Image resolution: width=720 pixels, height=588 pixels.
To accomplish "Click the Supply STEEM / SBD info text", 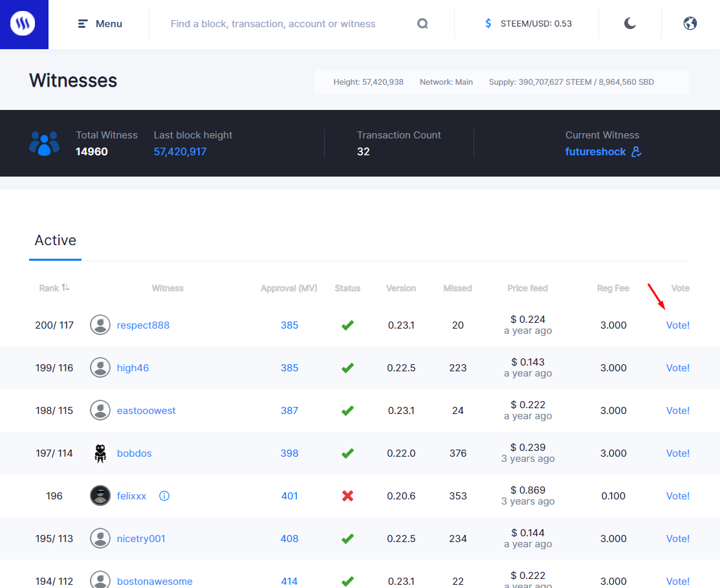I will (571, 82).
